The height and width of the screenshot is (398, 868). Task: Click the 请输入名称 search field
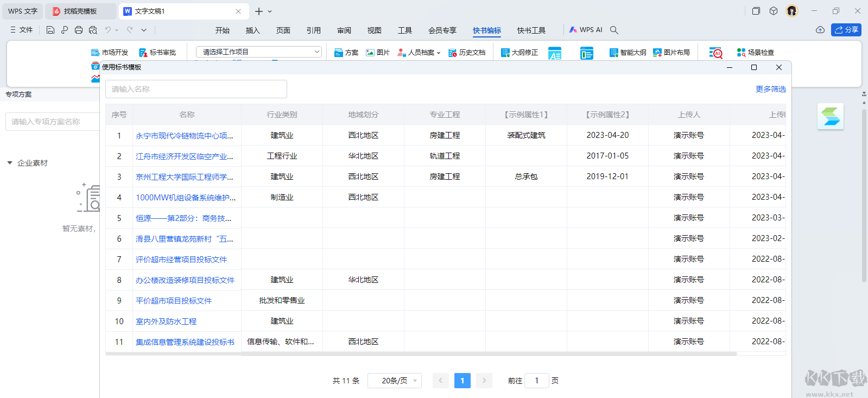click(x=196, y=89)
